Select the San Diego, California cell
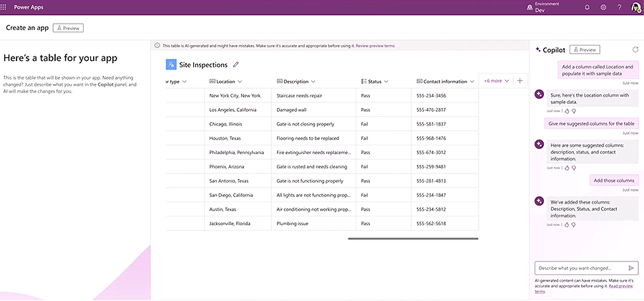Screen dimensions: 644x301 [x=238, y=196]
